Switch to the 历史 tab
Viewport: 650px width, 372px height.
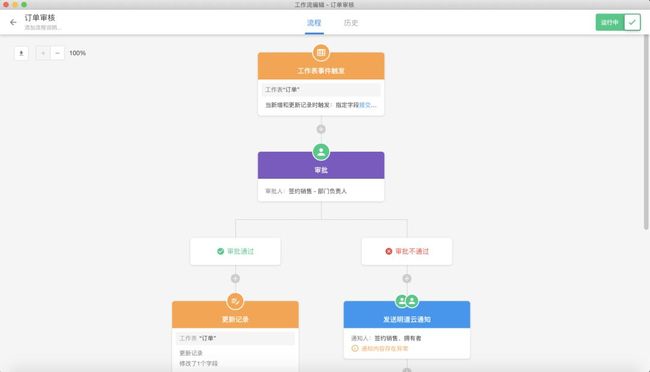pyautogui.click(x=351, y=23)
